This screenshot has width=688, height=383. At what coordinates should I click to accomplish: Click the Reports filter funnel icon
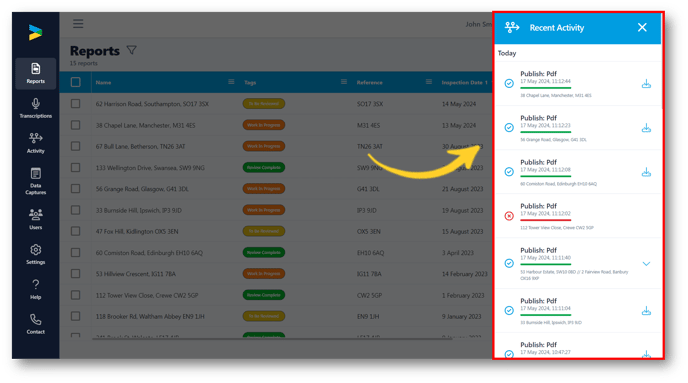132,50
